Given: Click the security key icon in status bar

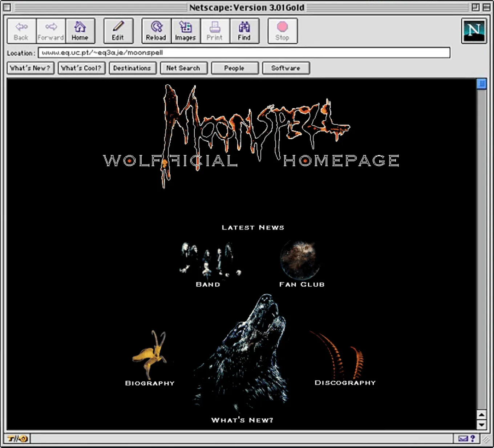Looking at the screenshot, I should [18, 439].
